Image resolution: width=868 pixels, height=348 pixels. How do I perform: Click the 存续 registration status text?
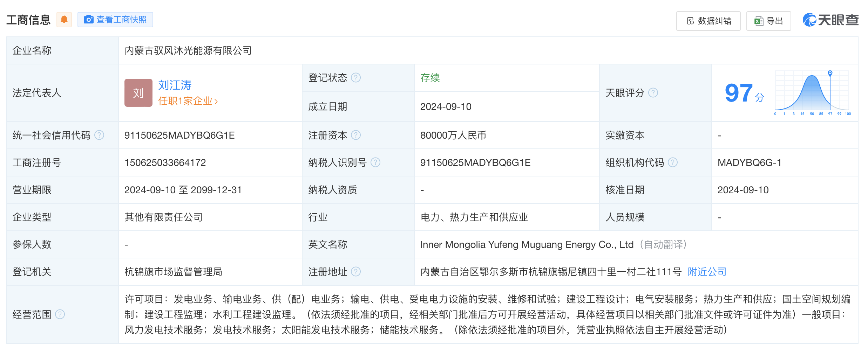pos(430,78)
